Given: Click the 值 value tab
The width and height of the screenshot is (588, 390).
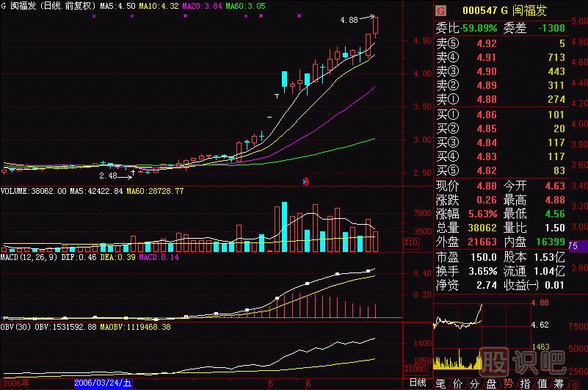Looking at the screenshot, I should pyautogui.click(x=542, y=383).
